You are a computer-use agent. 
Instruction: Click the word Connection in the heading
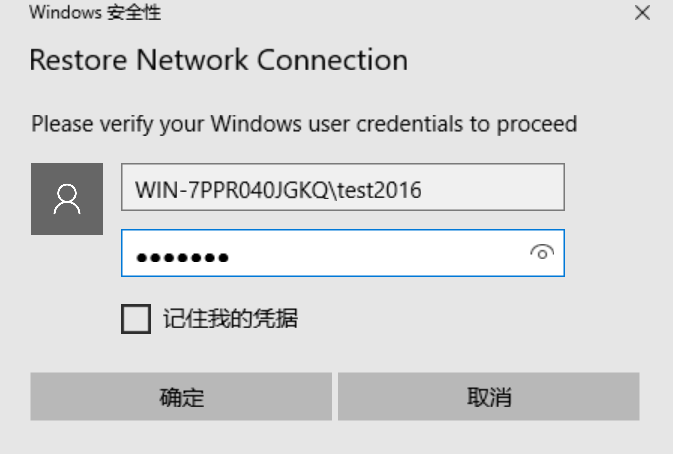333,60
